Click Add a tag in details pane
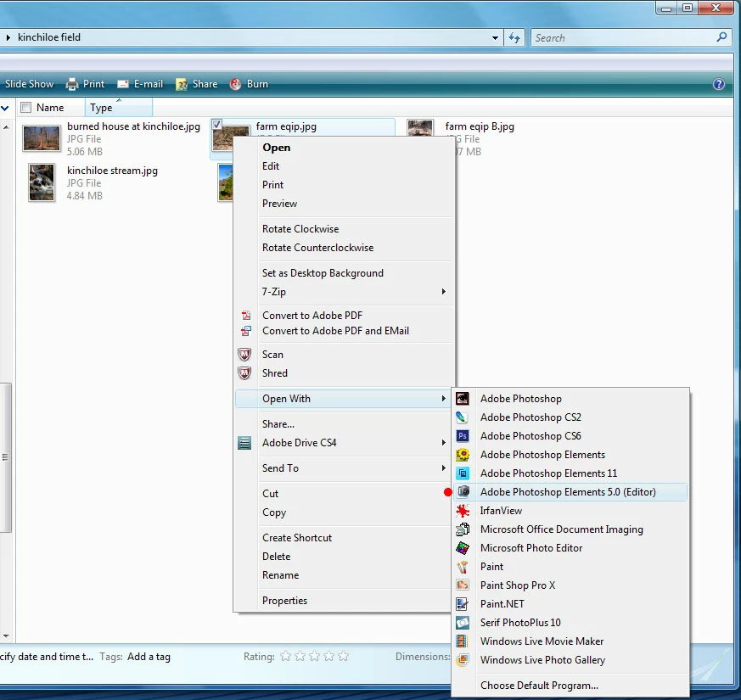 149,657
